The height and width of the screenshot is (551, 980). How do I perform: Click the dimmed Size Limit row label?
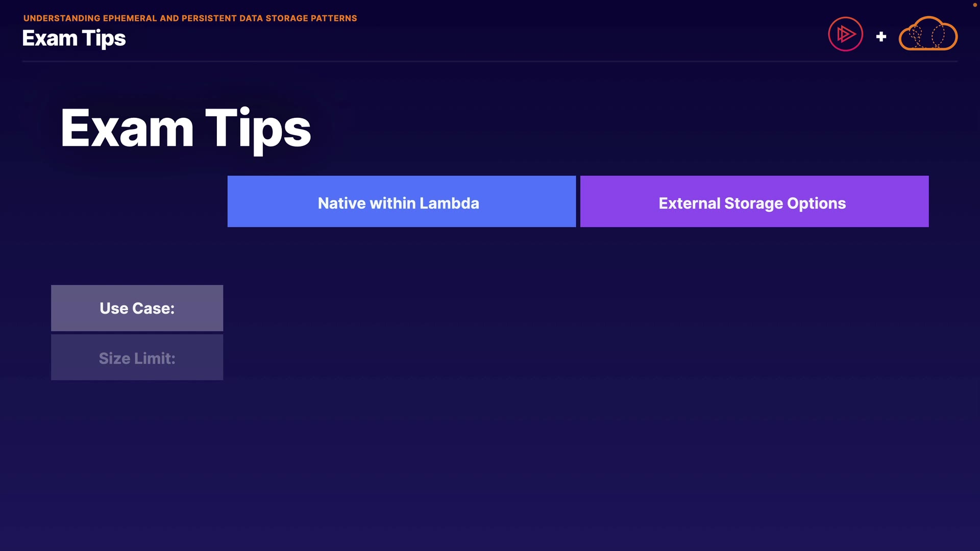(x=137, y=358)
